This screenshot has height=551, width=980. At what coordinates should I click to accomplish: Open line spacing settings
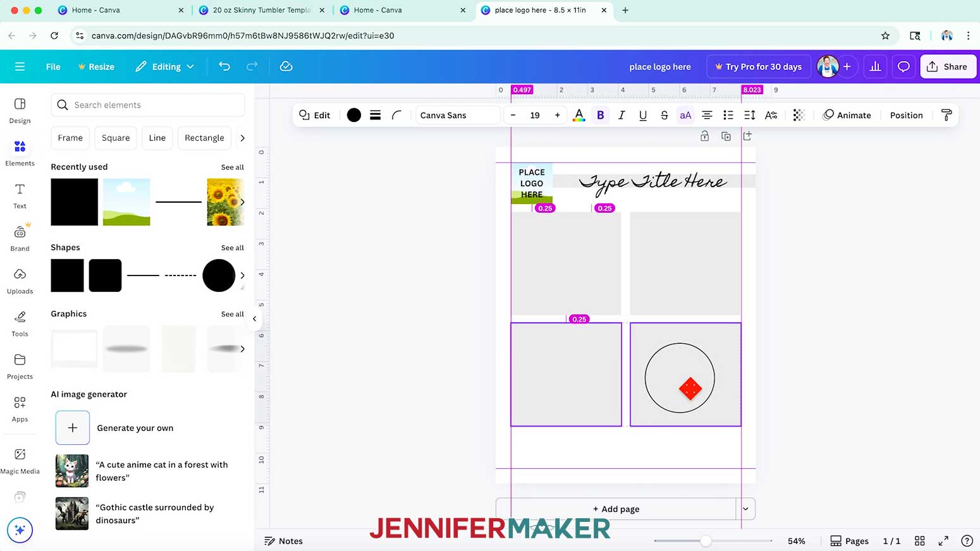click(x=750, y=115)
